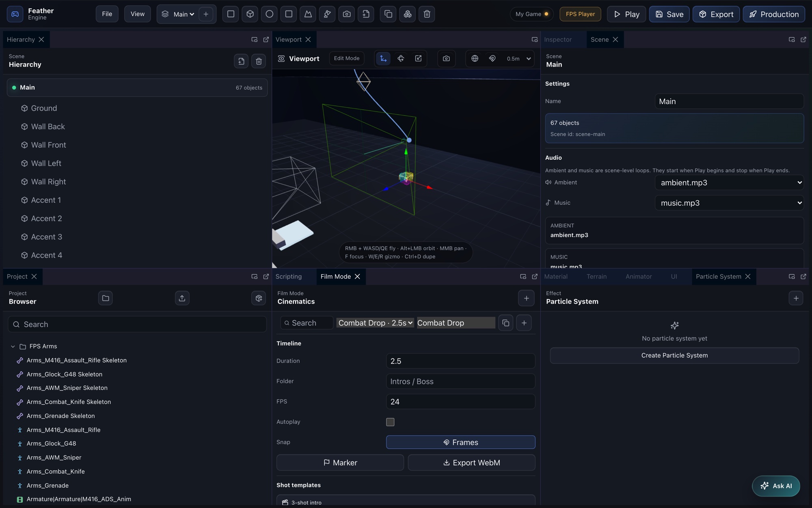The width and height of the screenshot is (812, 508).
Task: Open the Combat Drop 2.5s cinematic dropdown
Action: point(375,323)
